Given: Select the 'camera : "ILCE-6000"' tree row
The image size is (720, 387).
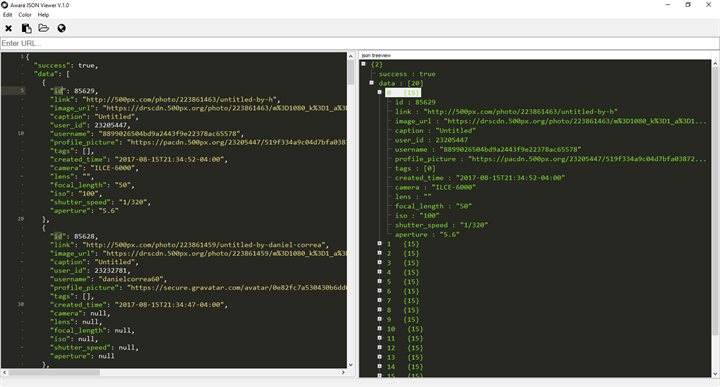Looking at the screenshot, I should click(x=435, y=187).
